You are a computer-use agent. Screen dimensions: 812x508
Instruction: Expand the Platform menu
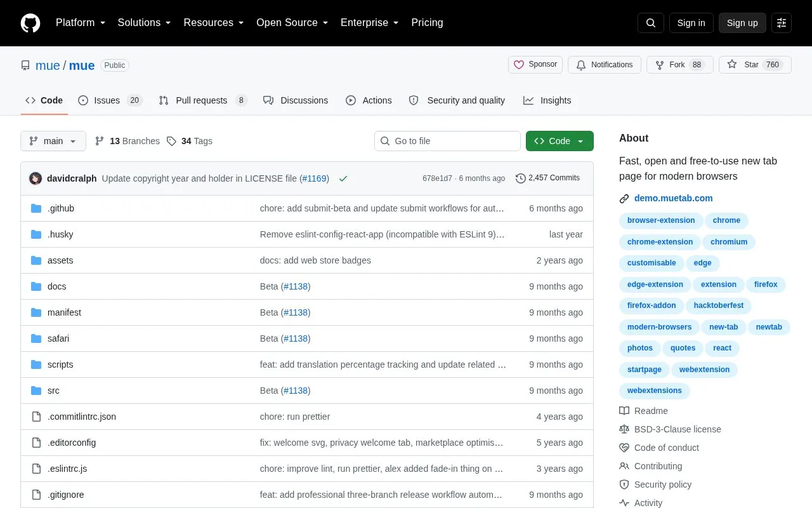(81, 23)
